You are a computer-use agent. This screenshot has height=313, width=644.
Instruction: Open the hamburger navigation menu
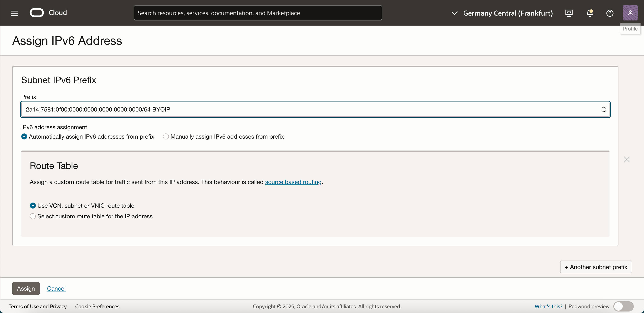pyautogui.click(x=14, y=13)
